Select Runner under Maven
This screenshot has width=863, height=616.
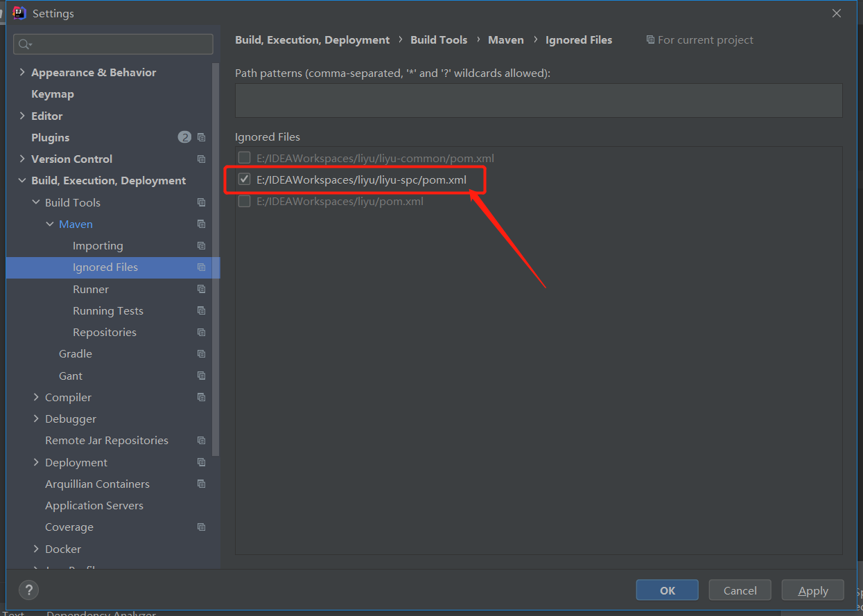pos(91,289)
